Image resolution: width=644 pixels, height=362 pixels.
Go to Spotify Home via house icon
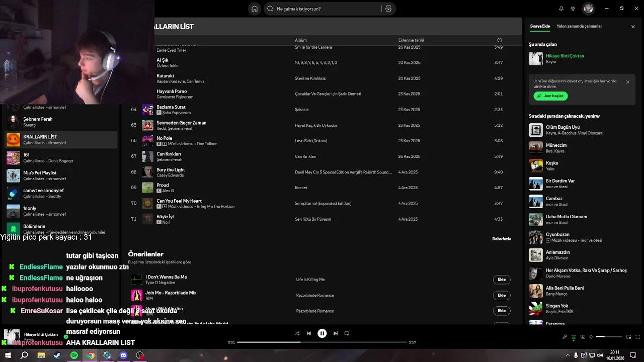click(255, 9)
